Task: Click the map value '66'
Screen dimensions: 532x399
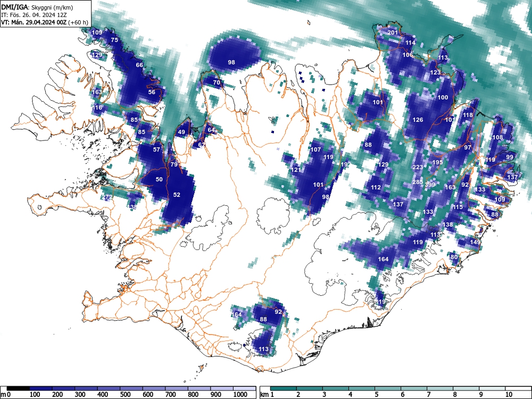Action: point(139,65)
